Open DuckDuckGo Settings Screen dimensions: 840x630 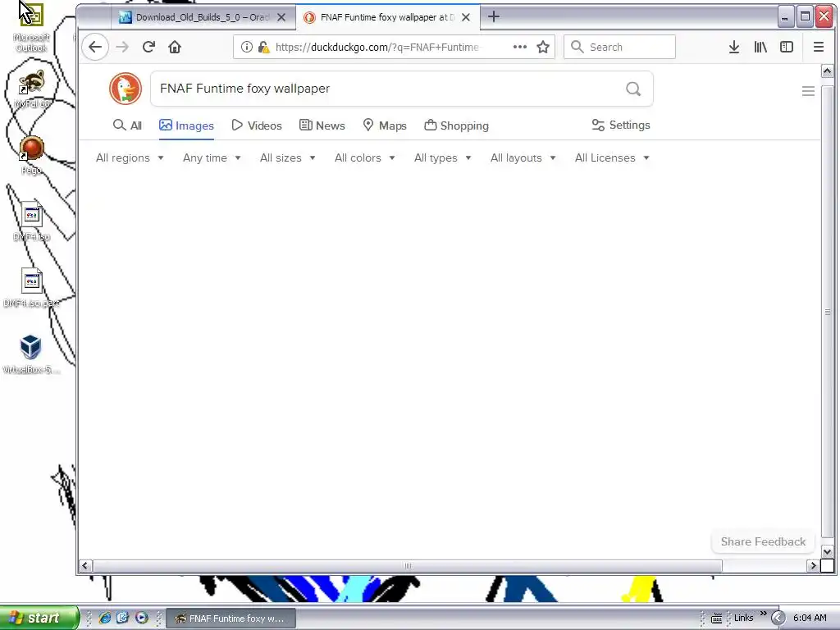tap(621, 125)
